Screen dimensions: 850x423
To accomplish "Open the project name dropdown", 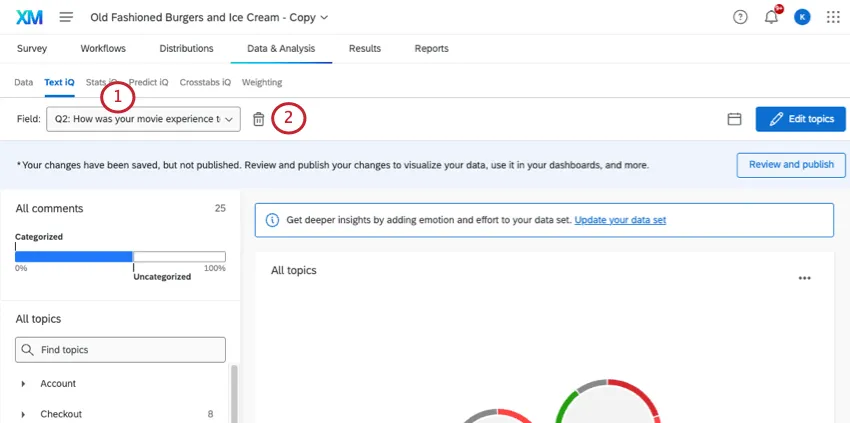I will pyautogui.click(x=209, y=17).
